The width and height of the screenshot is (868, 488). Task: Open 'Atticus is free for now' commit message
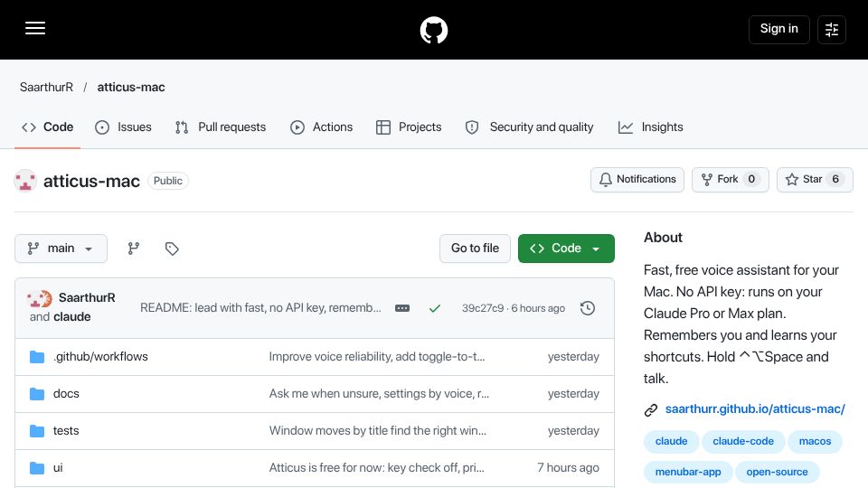(x=376, y=468)
